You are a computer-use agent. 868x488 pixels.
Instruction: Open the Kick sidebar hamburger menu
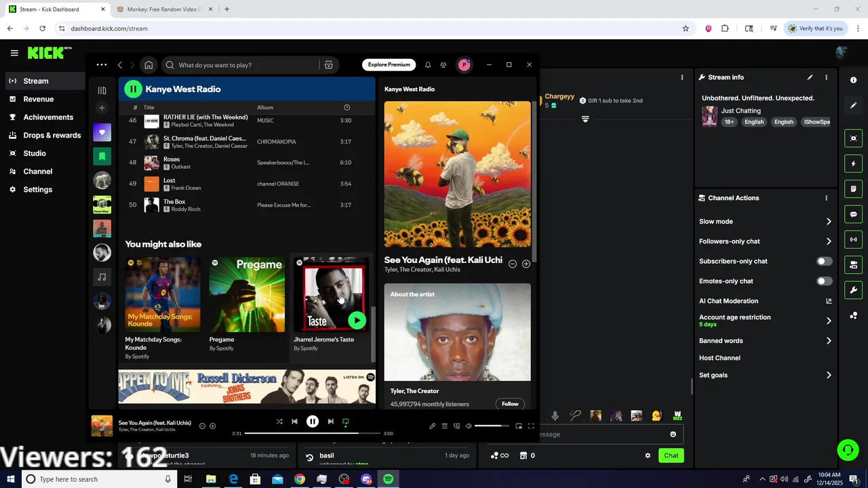click(14, 53)
